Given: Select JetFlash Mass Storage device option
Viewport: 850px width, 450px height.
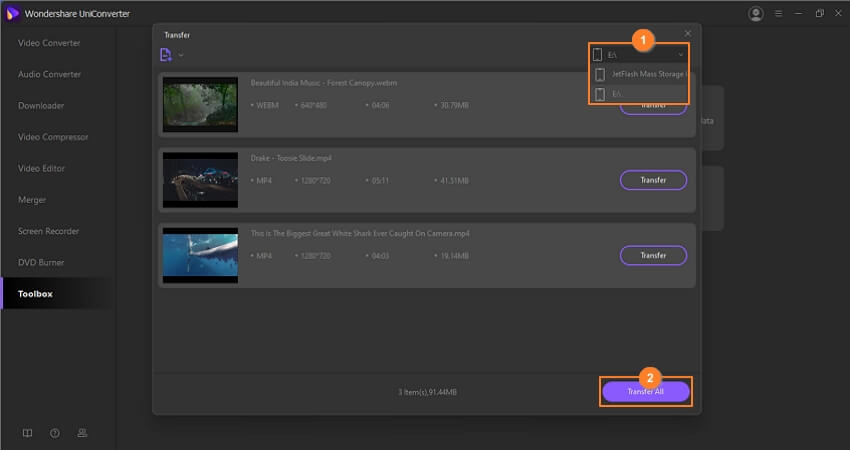Looking at the screenshot, I should click(639, 74).
